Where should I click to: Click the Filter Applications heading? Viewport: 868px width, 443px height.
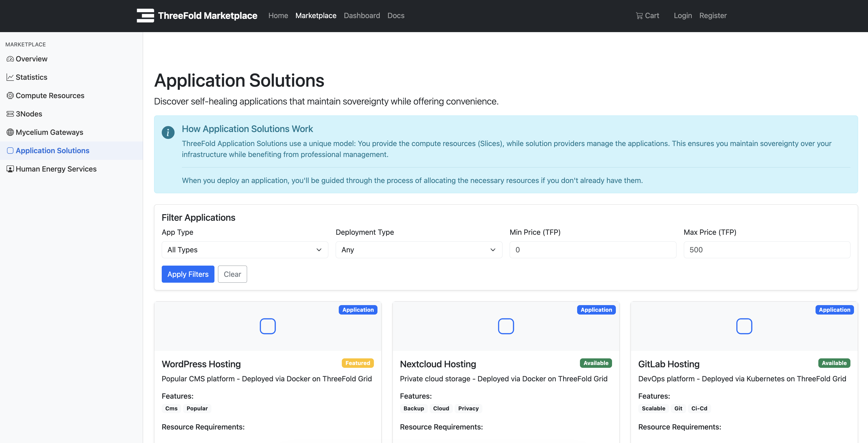[198, 217]
